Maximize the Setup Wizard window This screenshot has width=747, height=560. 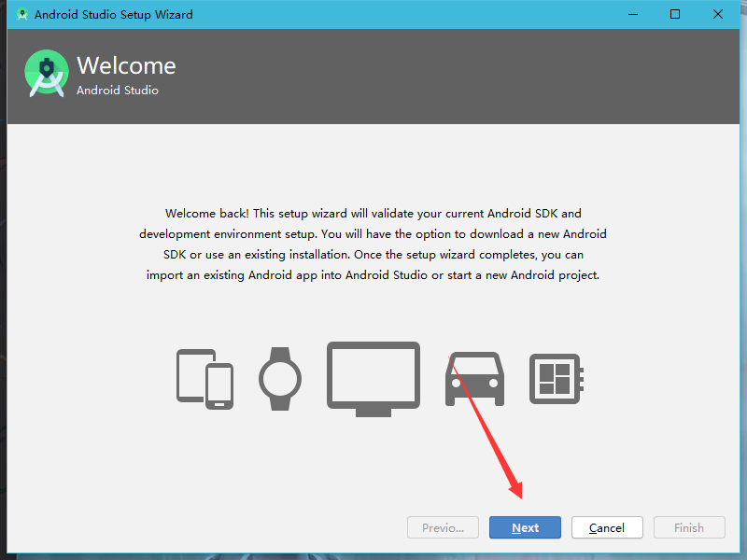coord(675,14)
